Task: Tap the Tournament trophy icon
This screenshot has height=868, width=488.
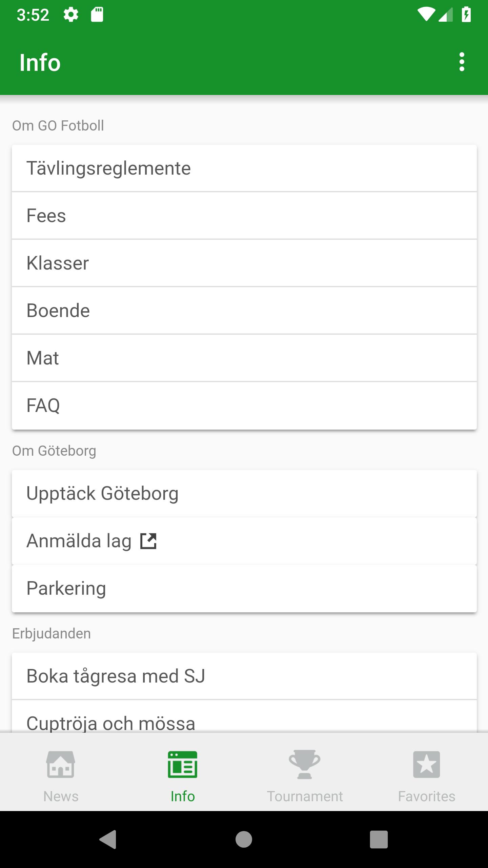Action: [305, 764]
